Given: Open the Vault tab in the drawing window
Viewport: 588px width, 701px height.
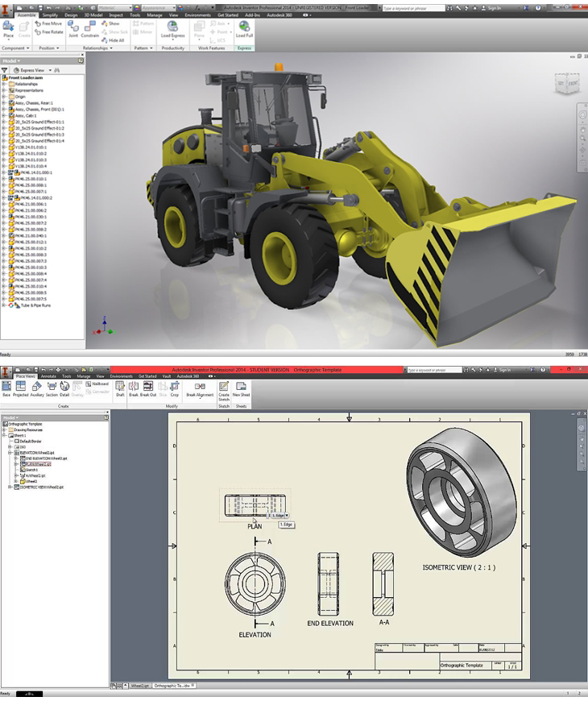Looking at the screenshot, I should click(167, 376).
